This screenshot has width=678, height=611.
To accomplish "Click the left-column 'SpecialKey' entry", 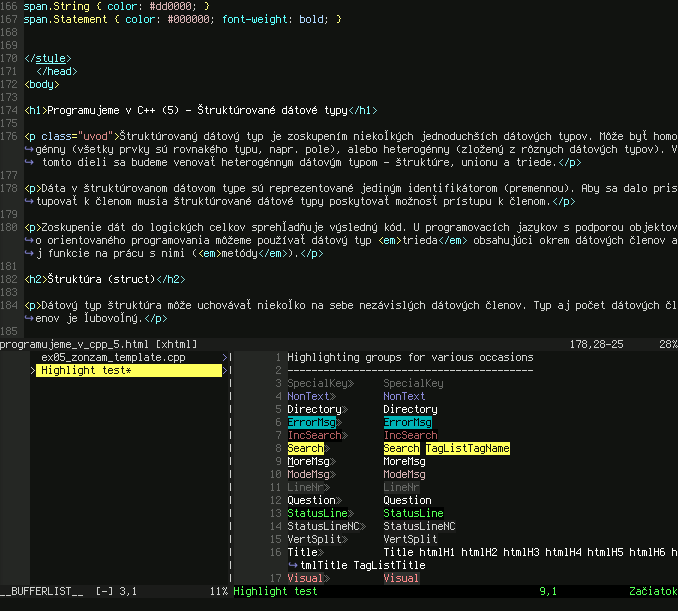I will (x=317, y=383).
